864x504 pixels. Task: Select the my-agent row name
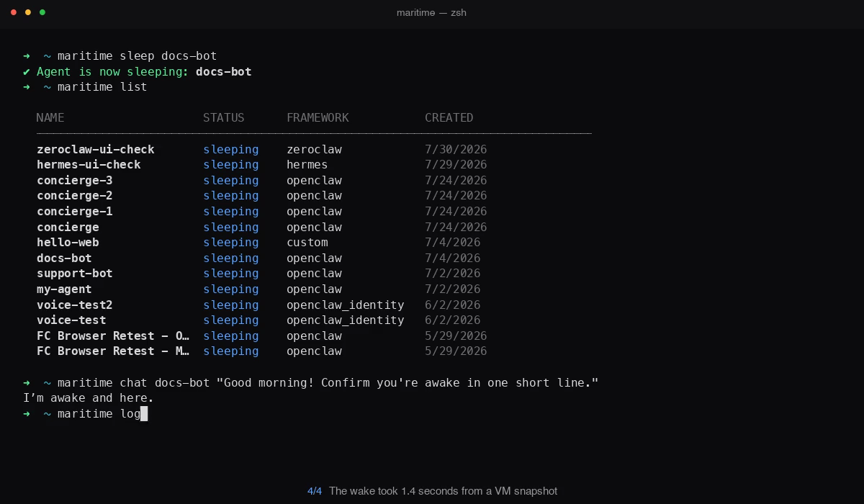(x=64, y=289)
